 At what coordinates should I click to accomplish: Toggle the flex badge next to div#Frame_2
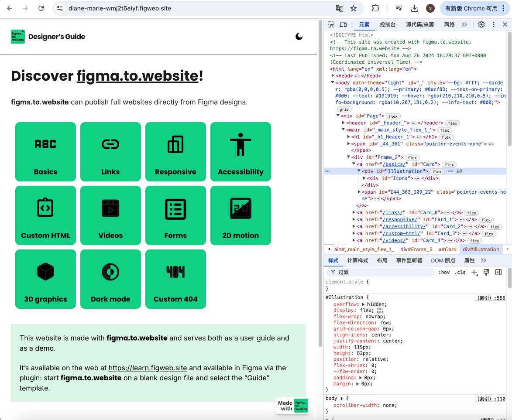[412, 157]
